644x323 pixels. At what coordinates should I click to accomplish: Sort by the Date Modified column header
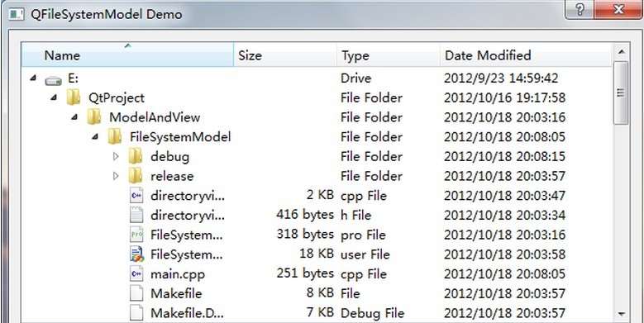point(526,55)
